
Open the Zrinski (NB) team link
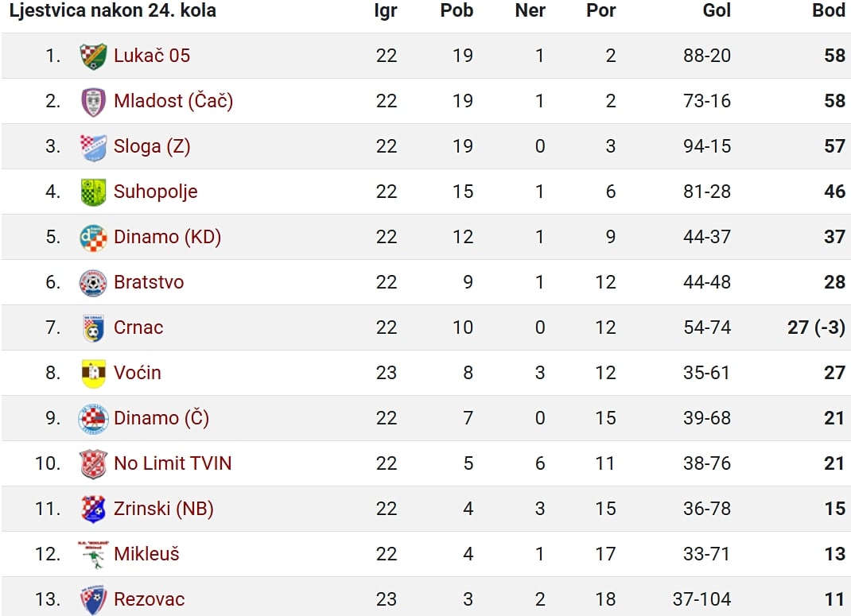pos(163,509)
